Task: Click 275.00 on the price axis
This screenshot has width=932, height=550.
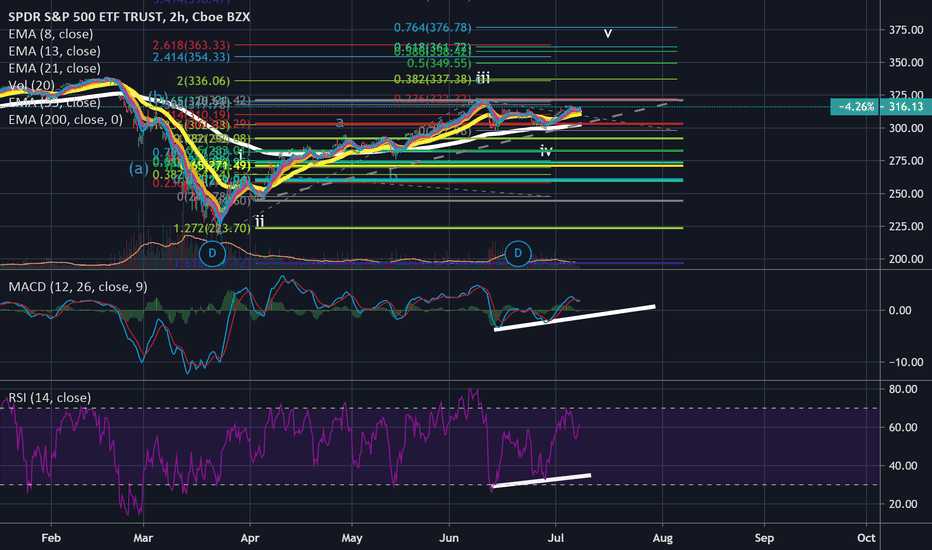Action: [x=906, y=161]
